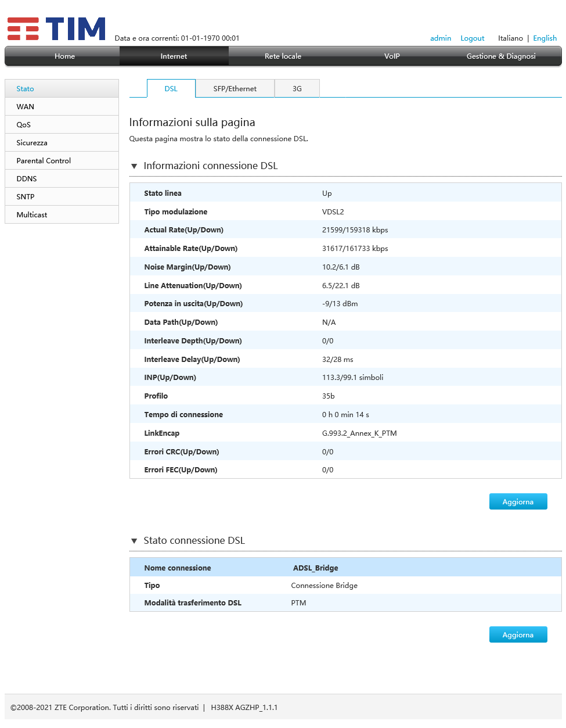Click the Logout link
This screenshot has width=566, height=728.
[472, 38]
